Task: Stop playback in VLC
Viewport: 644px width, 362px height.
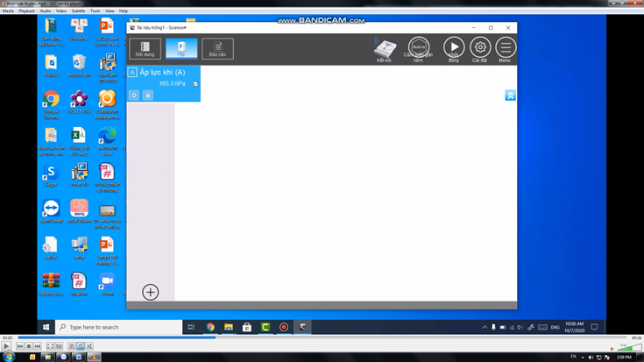Action: click(29, 346)
